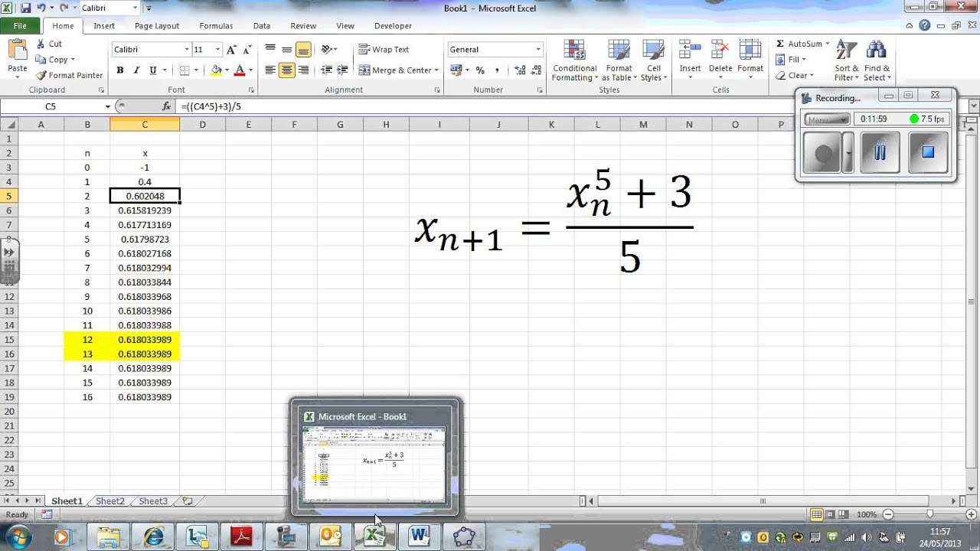The width and height of the screenshot is (980, 551).
Task: Open Word from the taskbar
Action: [x=419, y=536]
